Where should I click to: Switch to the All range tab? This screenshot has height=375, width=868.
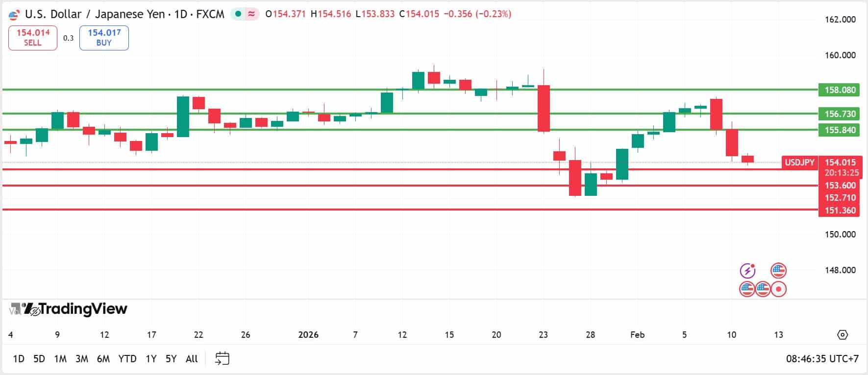pyautogui.click(x=191, y=358)
